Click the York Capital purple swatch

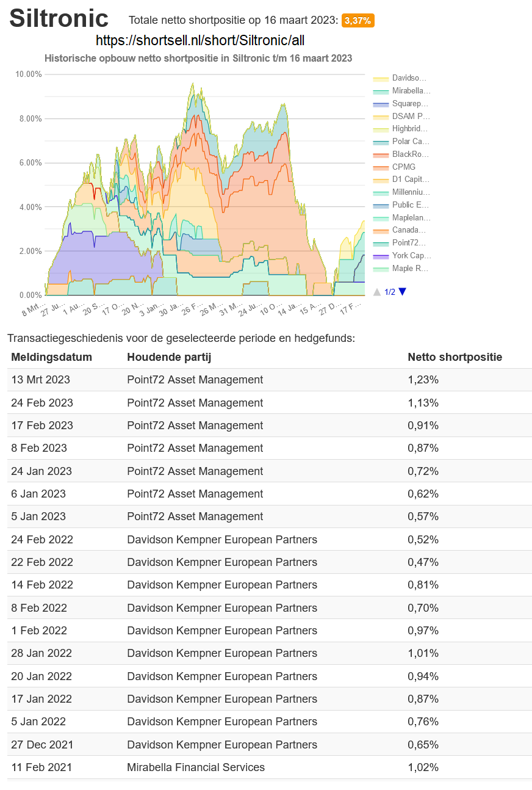coord(381,256)
